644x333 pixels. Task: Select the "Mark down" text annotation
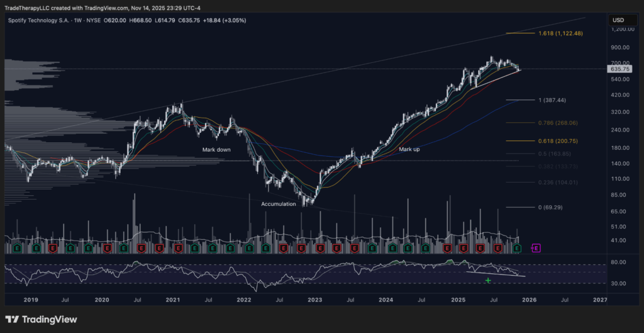216,150
